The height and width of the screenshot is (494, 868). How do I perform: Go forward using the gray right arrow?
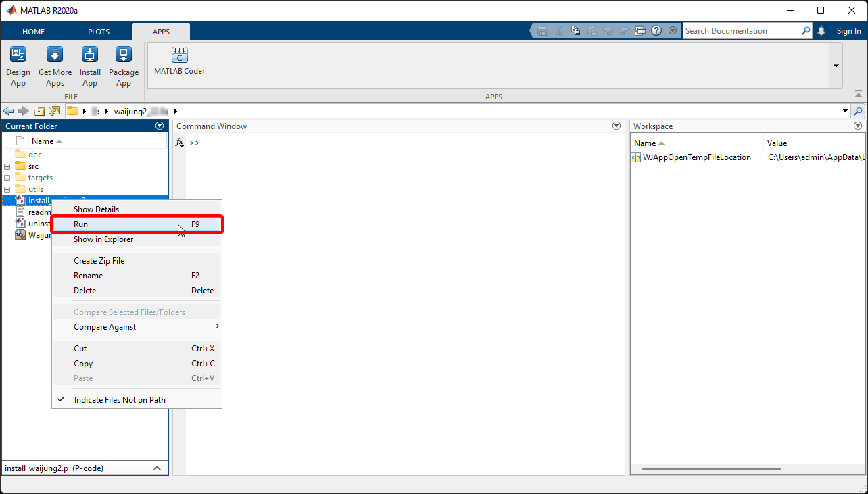24,111
